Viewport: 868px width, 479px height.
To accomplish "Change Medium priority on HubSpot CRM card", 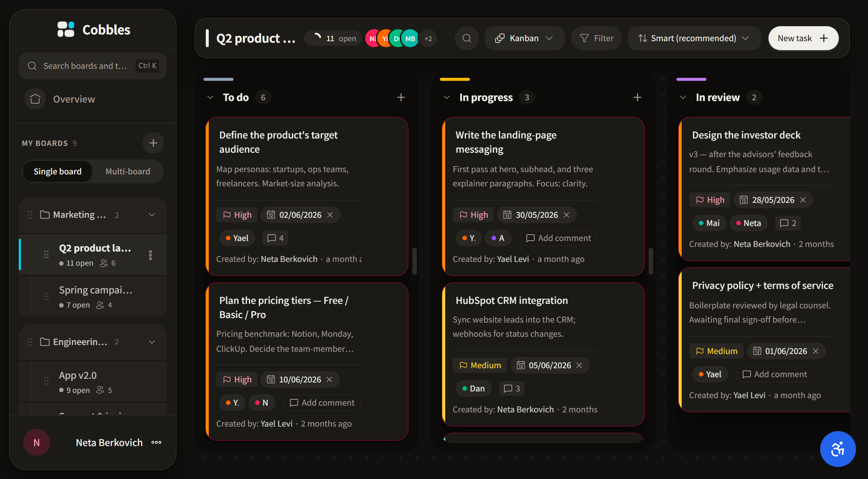I will pyautogui.click(x=480, y=365).
